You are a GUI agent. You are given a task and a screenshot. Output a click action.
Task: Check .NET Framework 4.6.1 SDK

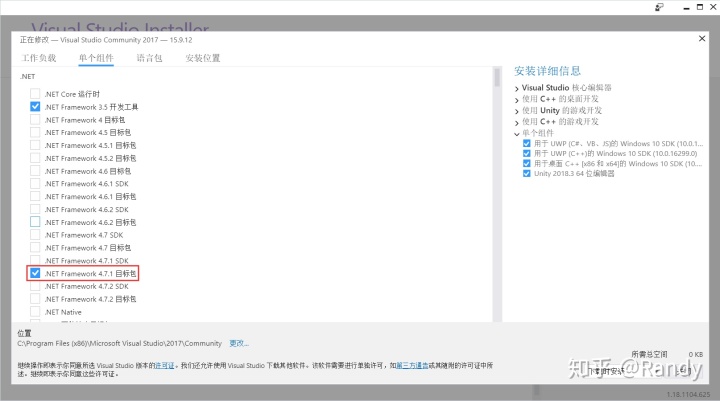[35, 183]
